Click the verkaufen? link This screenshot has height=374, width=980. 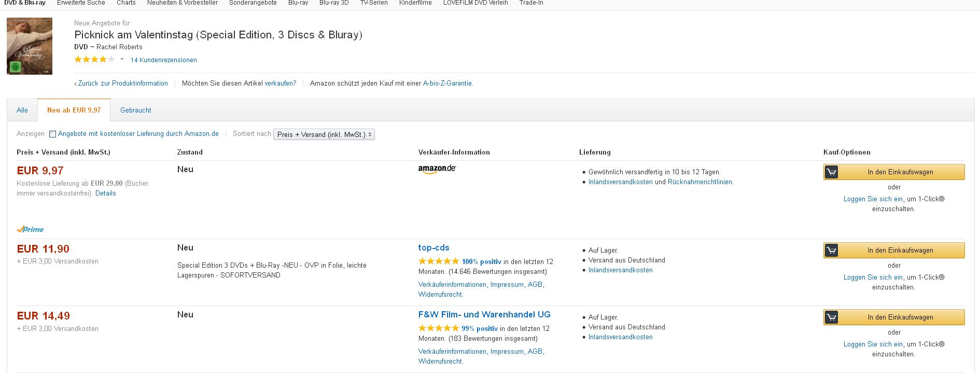point(281,83)
